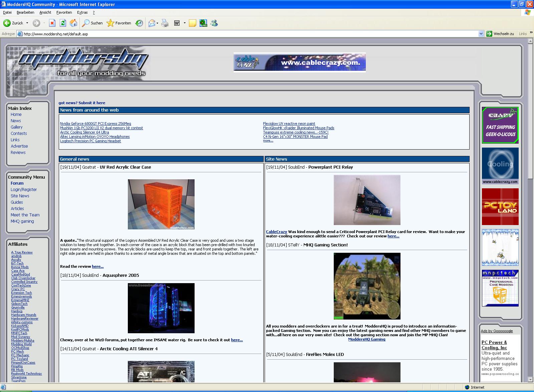Open the mail envelope dropdown arrow

click(157, 23)
